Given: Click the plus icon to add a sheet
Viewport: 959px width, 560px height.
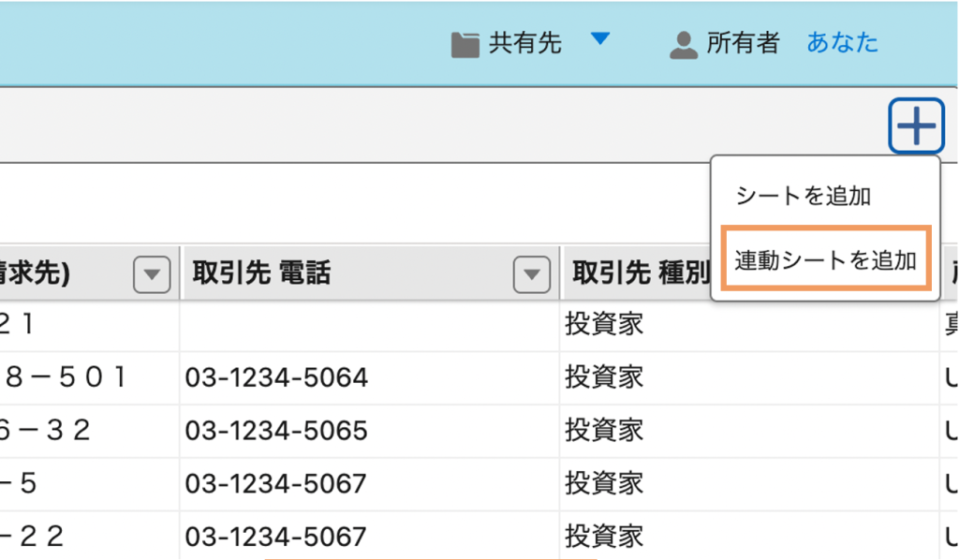Looking at the screenshot, I should pos(915,125).
